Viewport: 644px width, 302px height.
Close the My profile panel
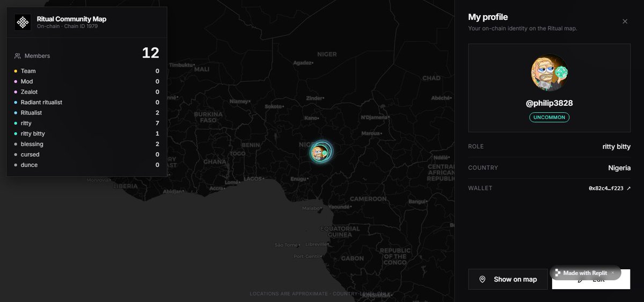click(625, 21)
